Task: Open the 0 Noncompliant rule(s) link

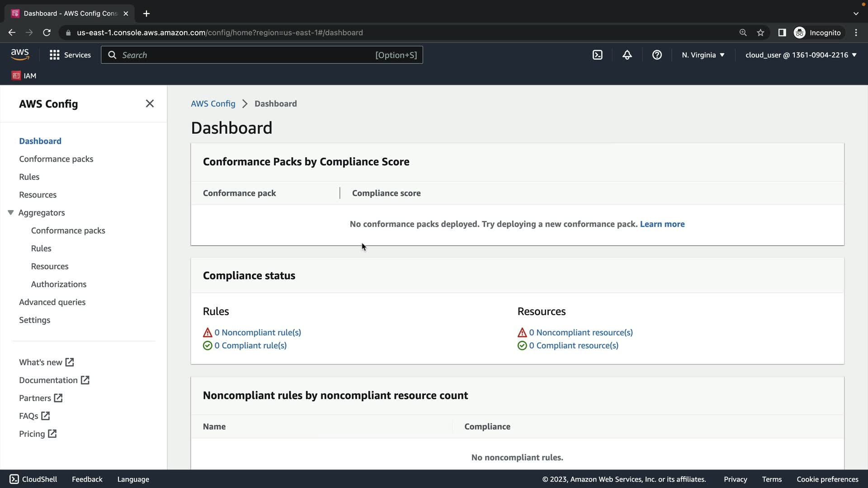Action: [x=257, y=332]
